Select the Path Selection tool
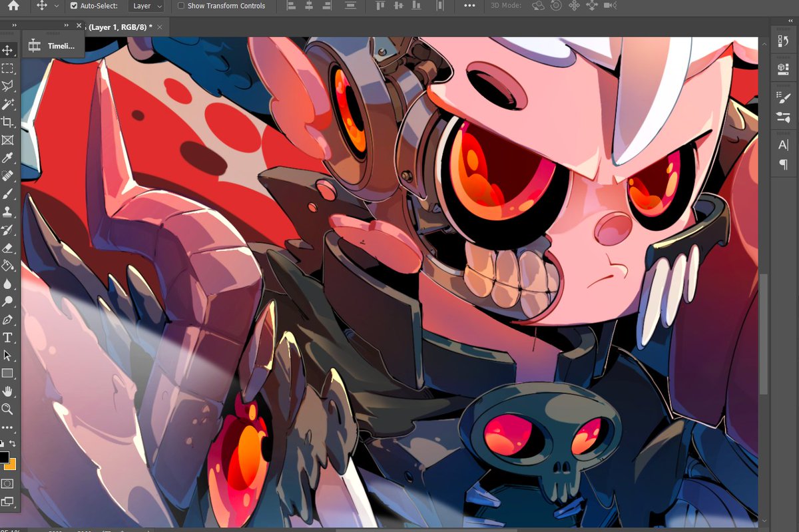This screenshot has height=532, width=799. point(7,356)
